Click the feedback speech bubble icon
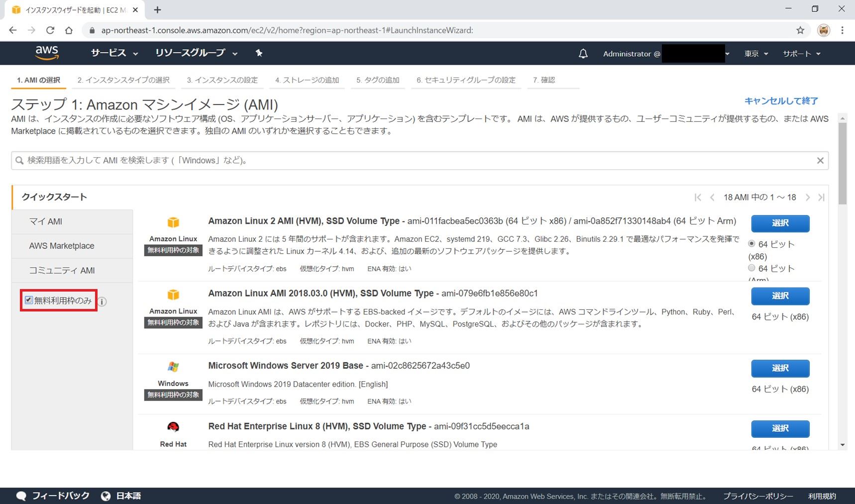Screen dimensions: 855x504 click(21, 496)
